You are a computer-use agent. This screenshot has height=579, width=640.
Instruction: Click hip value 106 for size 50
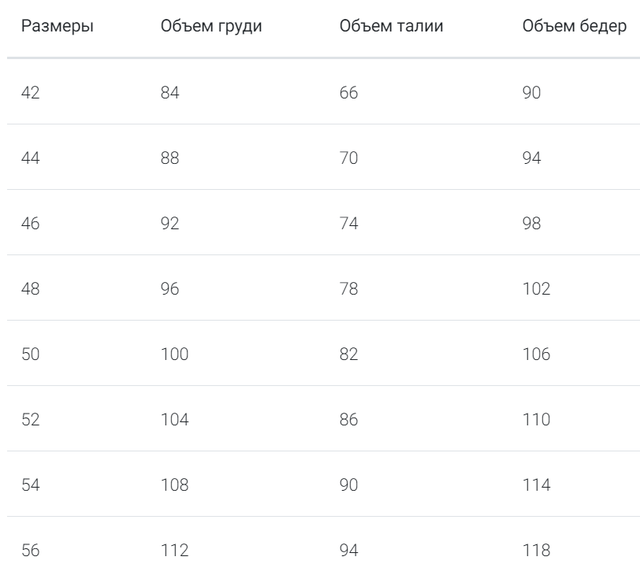[536, 354]
